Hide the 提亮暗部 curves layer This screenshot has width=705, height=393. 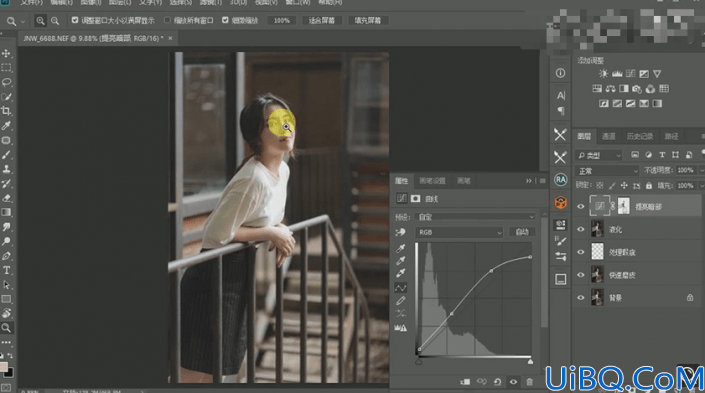tap(580, 207)
